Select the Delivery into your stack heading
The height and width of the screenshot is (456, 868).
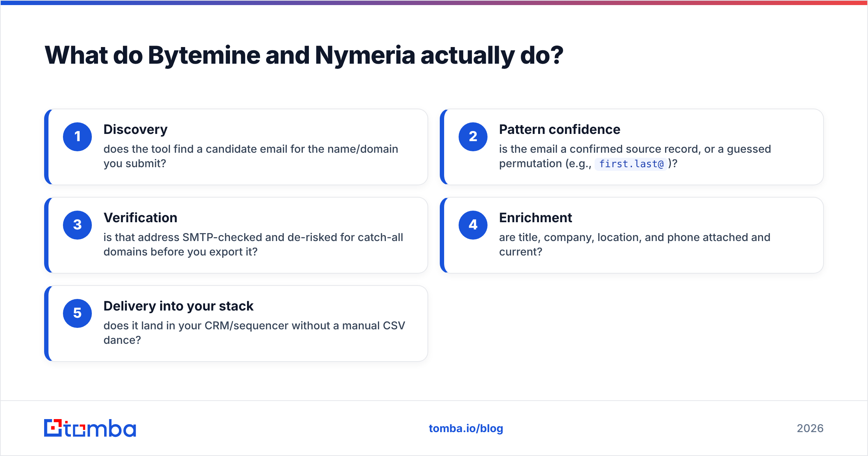pos(178,306)
